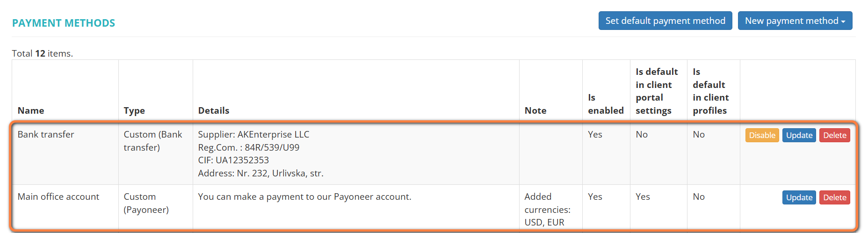This screenshot has width=868, height=233.
Task: Select the Bank transfer name cell
Action: point(46,134)
